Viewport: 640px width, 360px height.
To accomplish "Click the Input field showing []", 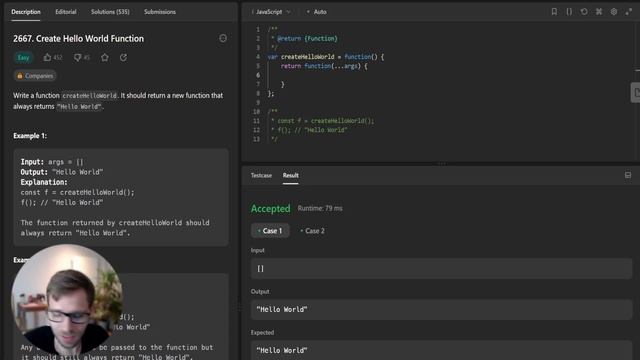I will 441,269.
